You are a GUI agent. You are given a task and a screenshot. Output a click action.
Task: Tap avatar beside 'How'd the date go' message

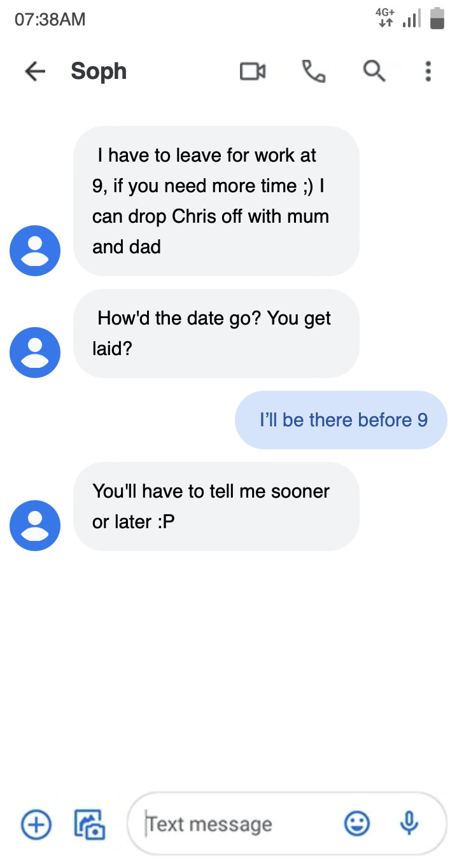click(35, 353)
